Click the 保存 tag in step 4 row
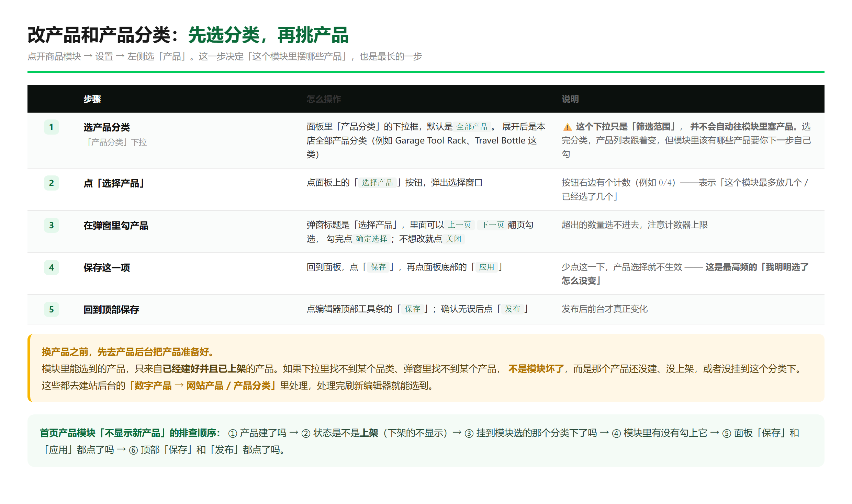Image resolution: width=852 pixels, height=504 pixels. click(378, 267)
